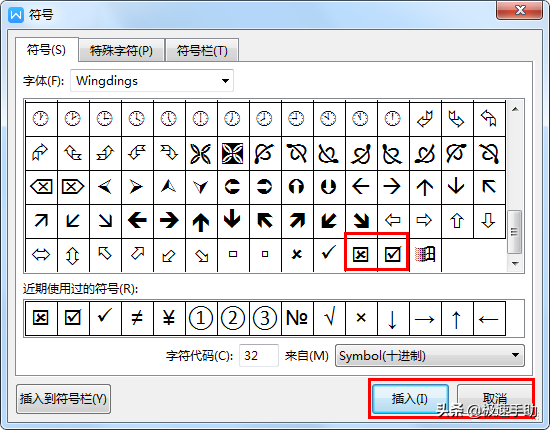The image size is (550, 430).
Task: Select circled number 3 in recent symbols
Action: coord(265,318)
